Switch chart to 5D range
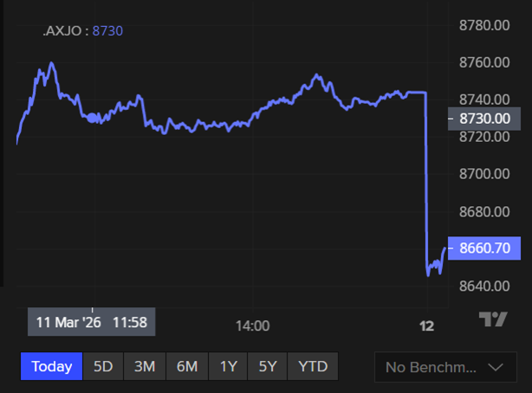Viewport: 532px width, 393px height. 103,366
